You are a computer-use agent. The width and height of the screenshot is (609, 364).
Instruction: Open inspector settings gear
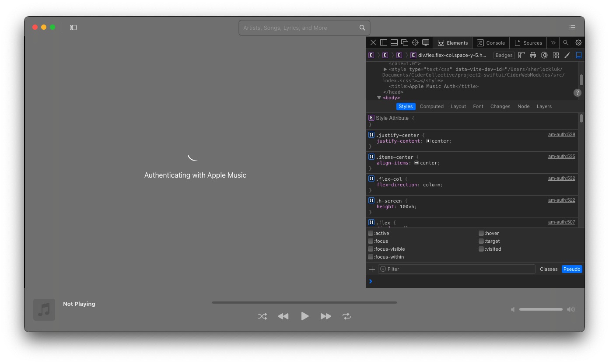coord(578,42)
